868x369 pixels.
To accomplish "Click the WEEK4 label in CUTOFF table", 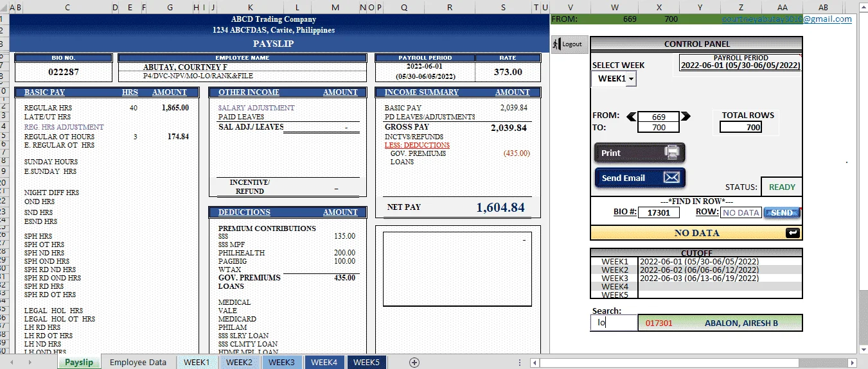I will click(x=615, y=287).
